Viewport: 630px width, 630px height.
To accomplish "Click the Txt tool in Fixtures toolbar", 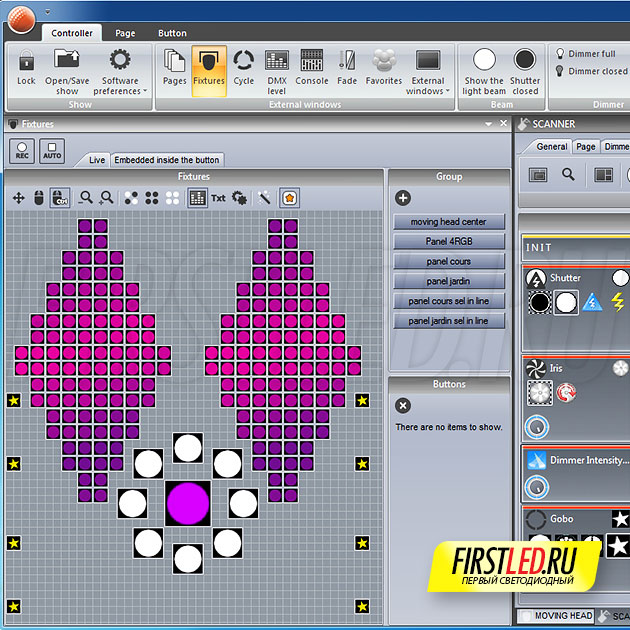I will pos(218,198).
